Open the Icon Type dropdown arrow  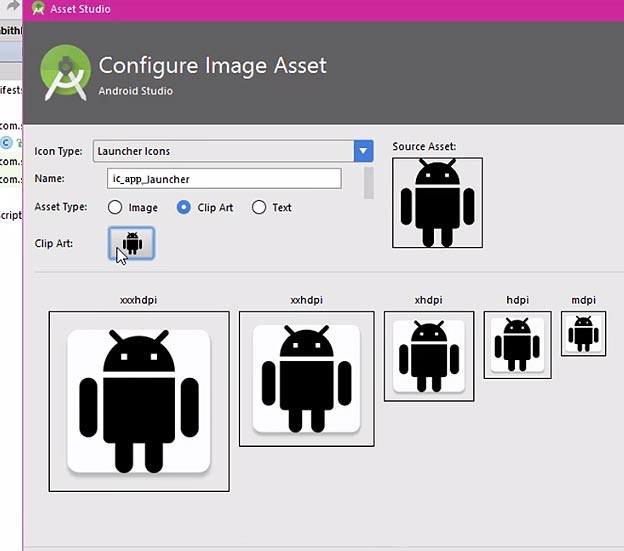(363, 151)
